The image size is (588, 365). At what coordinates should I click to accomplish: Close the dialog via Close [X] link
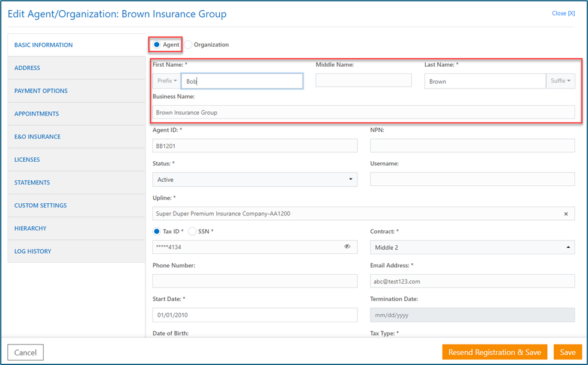click(x=563, y=13)
